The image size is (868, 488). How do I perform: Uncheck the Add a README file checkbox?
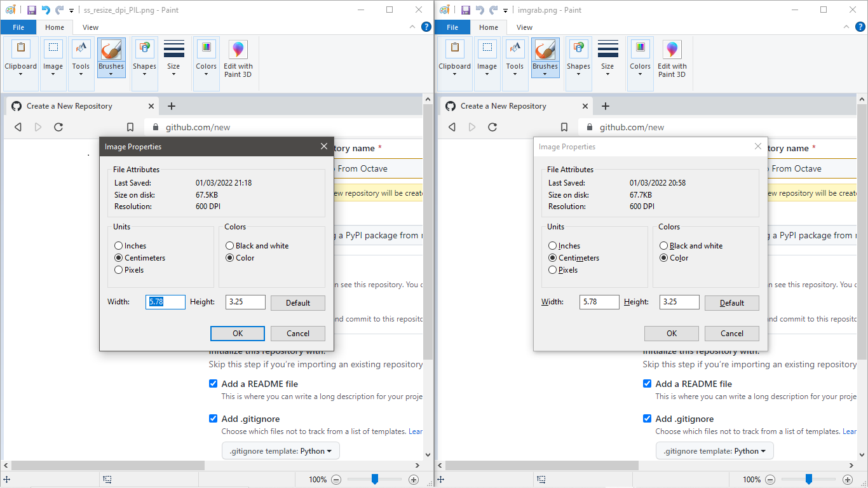213,383
